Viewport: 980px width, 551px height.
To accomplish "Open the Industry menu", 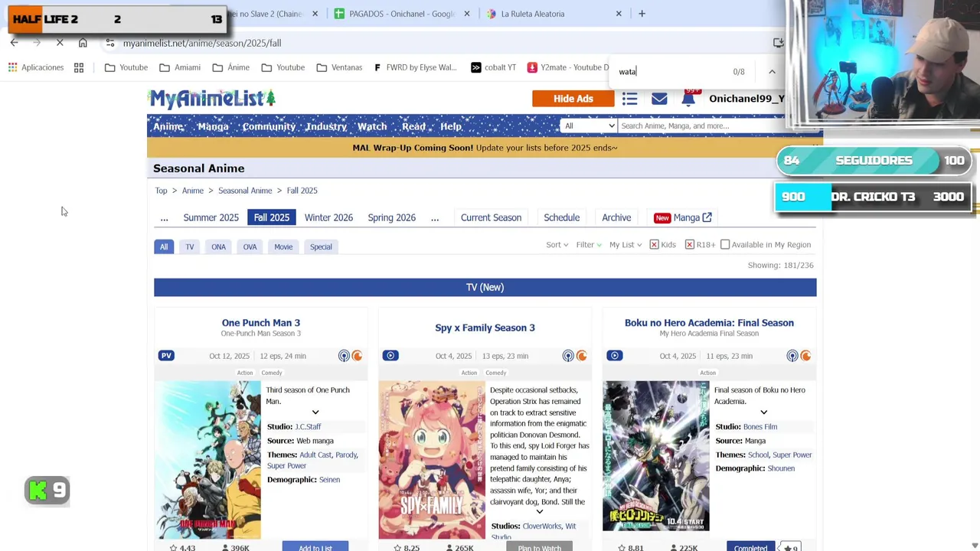I will point(326,126).
